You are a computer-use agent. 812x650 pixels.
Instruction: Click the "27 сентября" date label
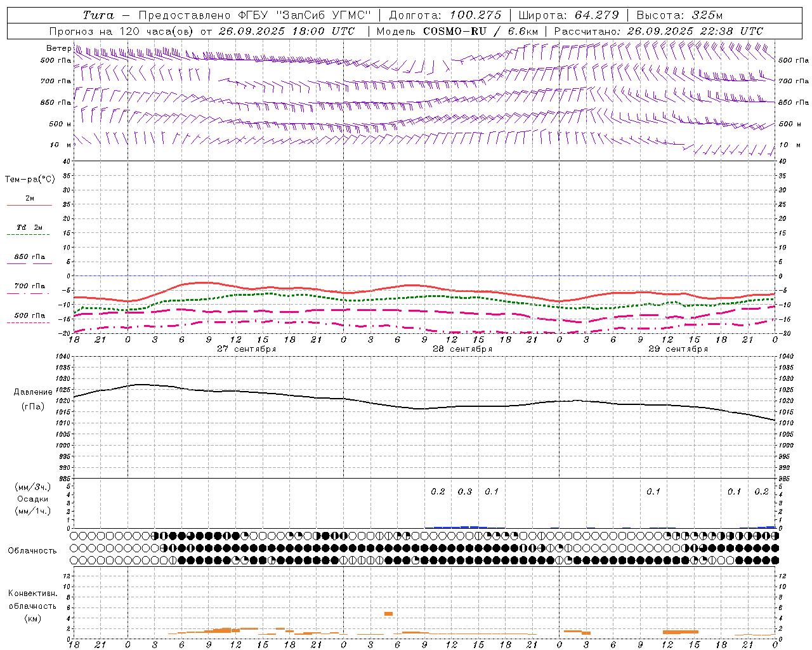point(246,349)
